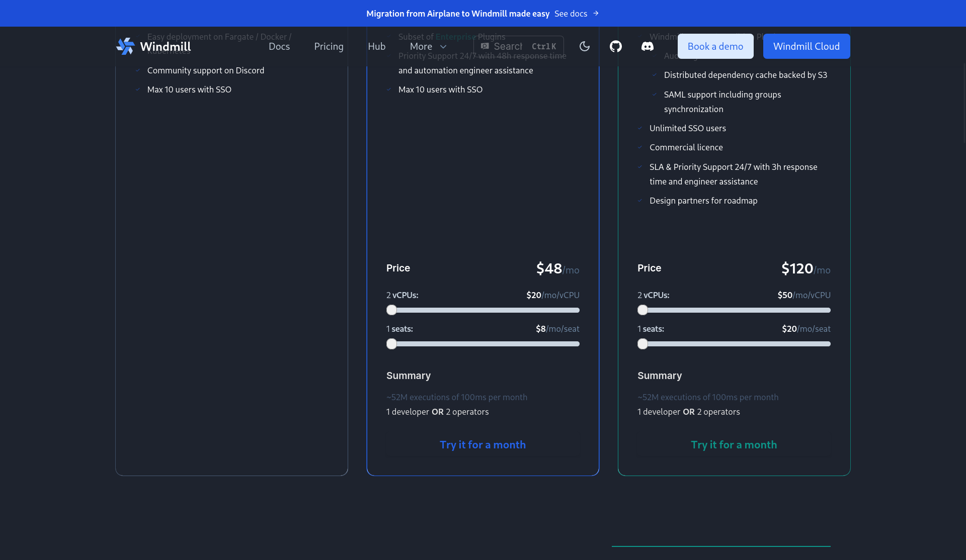Click See docs banner link
This screenshot has width=966, height=560.
[x=571, y=14]
